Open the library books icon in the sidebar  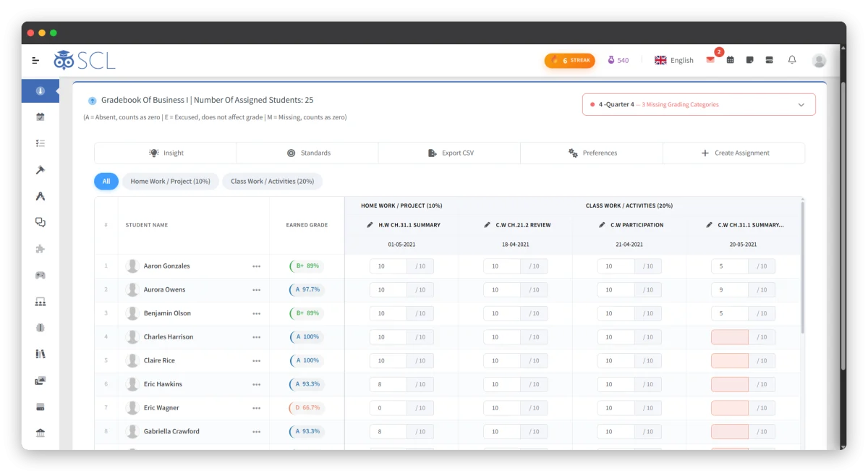click(x=41, y=354)
